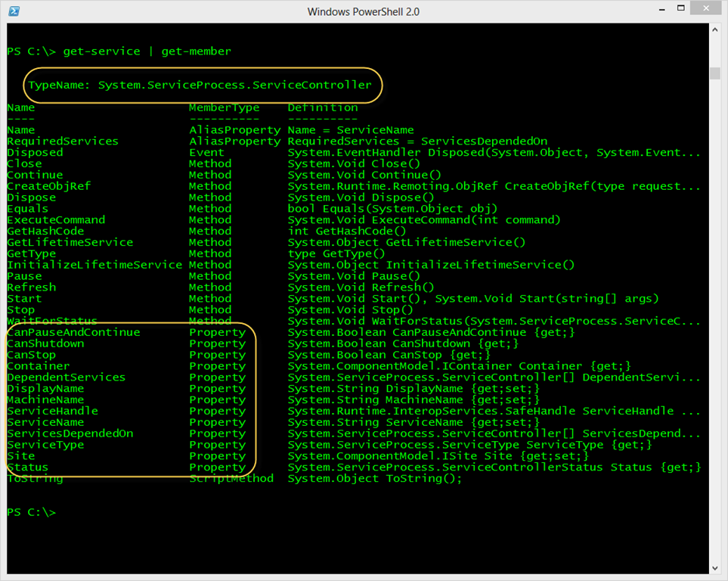Click the 'Container' property name
The width and height of the screenshot is (728, 581).
pyautogui.click(x=38, y=366)
